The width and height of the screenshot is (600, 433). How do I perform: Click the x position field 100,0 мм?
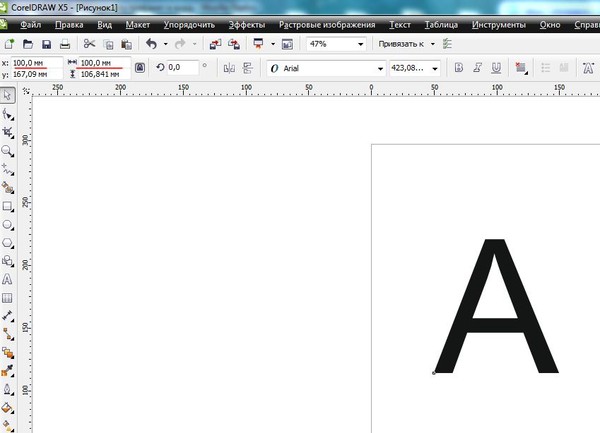[x=37, y=63]
